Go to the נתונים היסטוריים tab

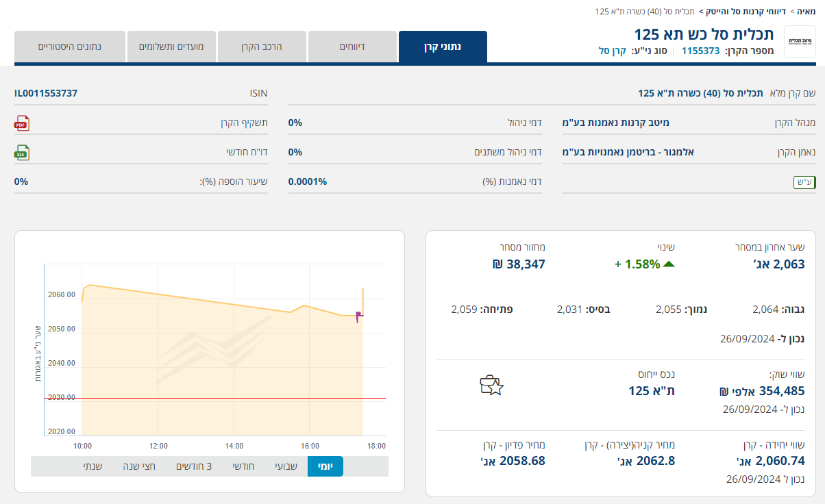[x=69, y=47]
